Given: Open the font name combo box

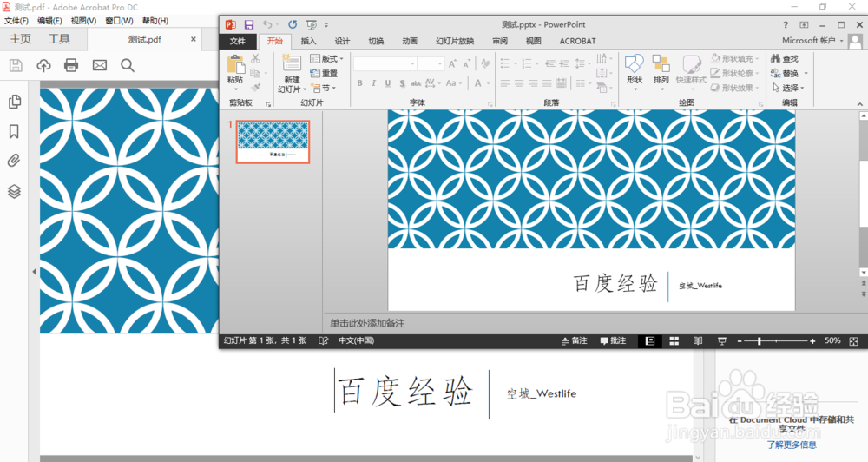Looking at the screenshot, I should [x=385, y=63].
